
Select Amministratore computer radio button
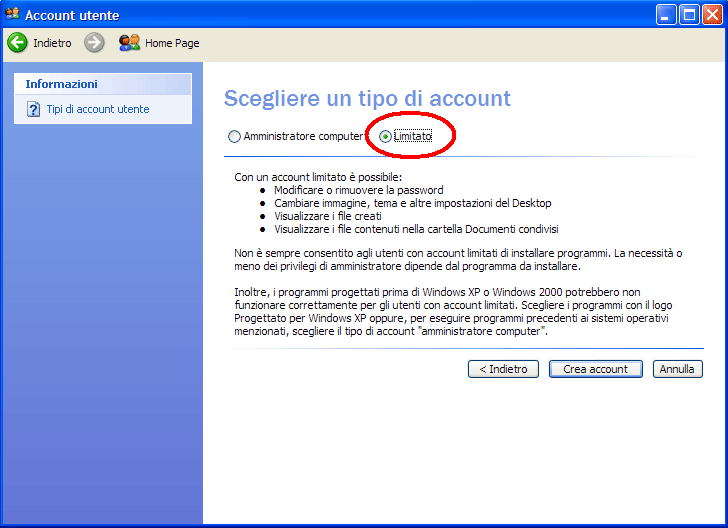click(x=234, y=137)
